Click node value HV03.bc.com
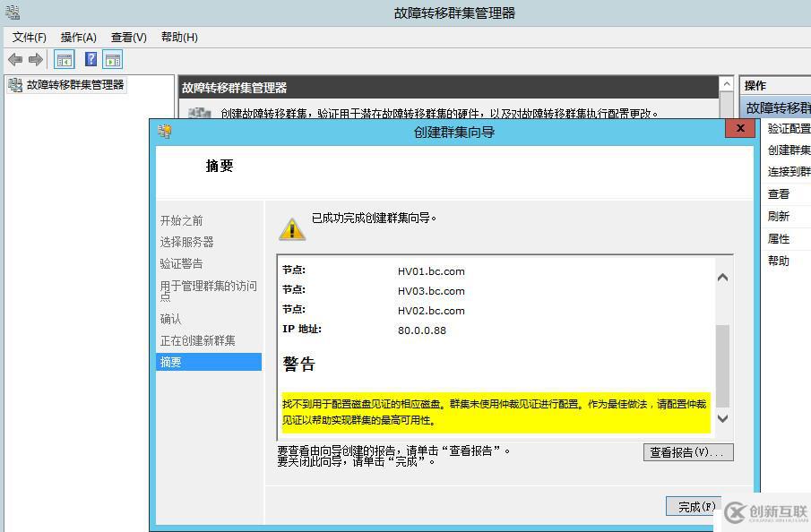This screenshot has height=532, width=811. [x=431, y=291]
